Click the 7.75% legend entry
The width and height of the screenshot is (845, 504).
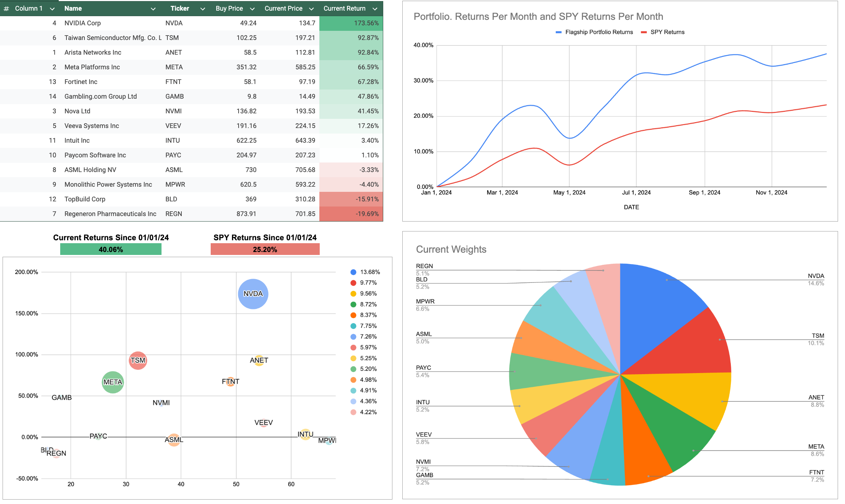point(364,326)
